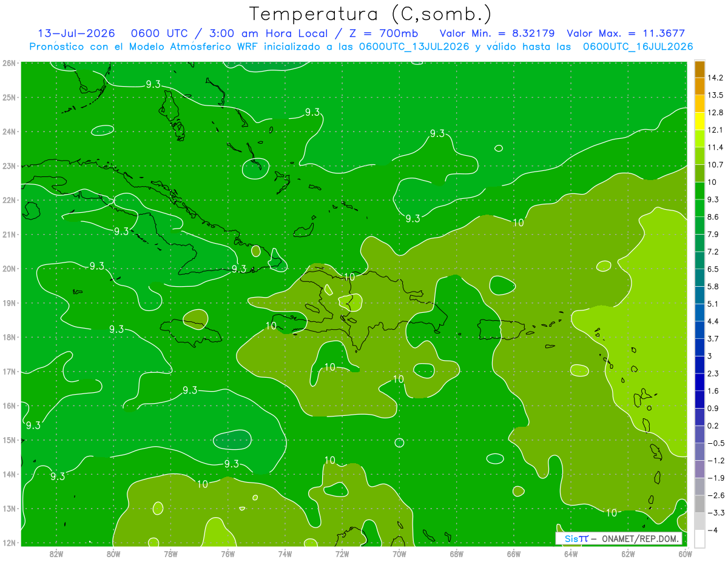Click the legend value '14.2'
Screen dimensions: 728x562
pyautogui.click(x=715, y=78)
